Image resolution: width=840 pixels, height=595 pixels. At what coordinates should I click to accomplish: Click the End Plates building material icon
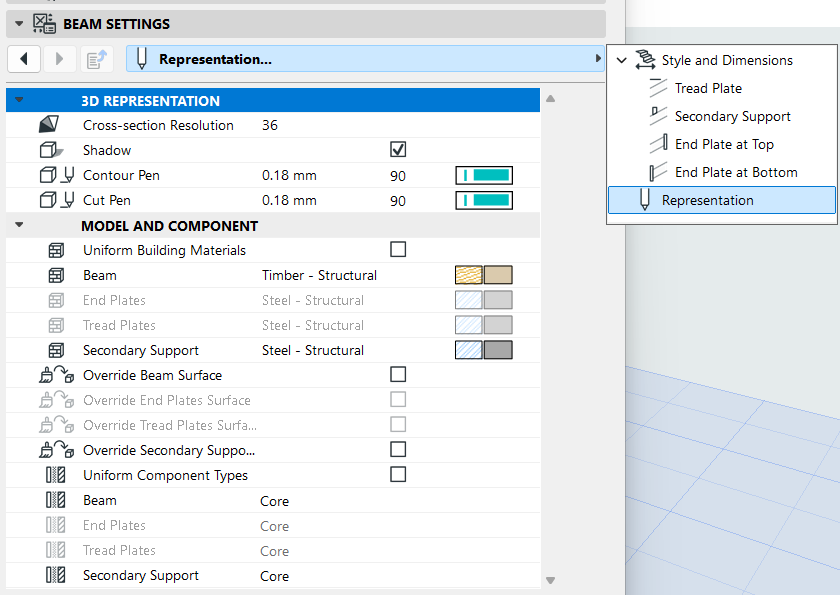click(x=56, y=300)
